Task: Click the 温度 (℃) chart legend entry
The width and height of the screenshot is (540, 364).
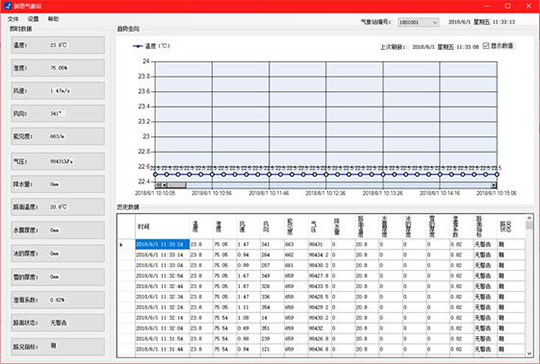Action: point(152,46)
